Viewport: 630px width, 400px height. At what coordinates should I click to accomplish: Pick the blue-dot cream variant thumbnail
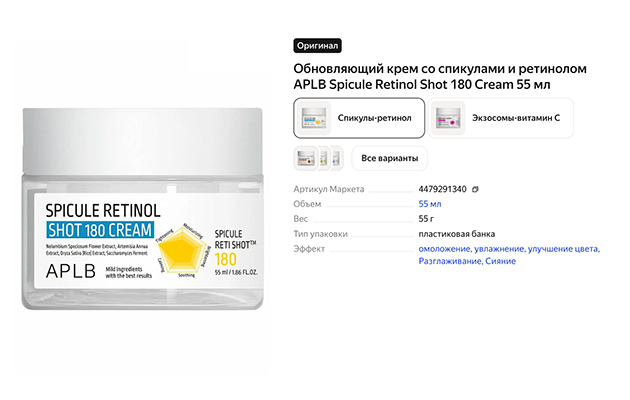pyautogui.click(x=337, y=158)
